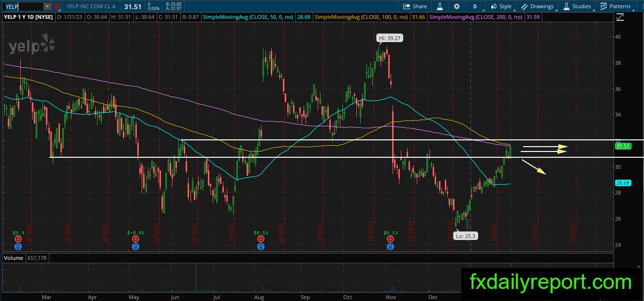644x301 pixels.
Task: Click the 50-day SMA value 28.68 in header
Action: [304, 17]
